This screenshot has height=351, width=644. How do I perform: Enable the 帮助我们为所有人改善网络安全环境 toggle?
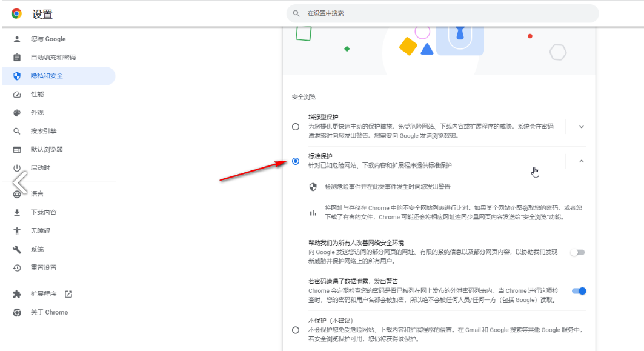pos(577,252)
